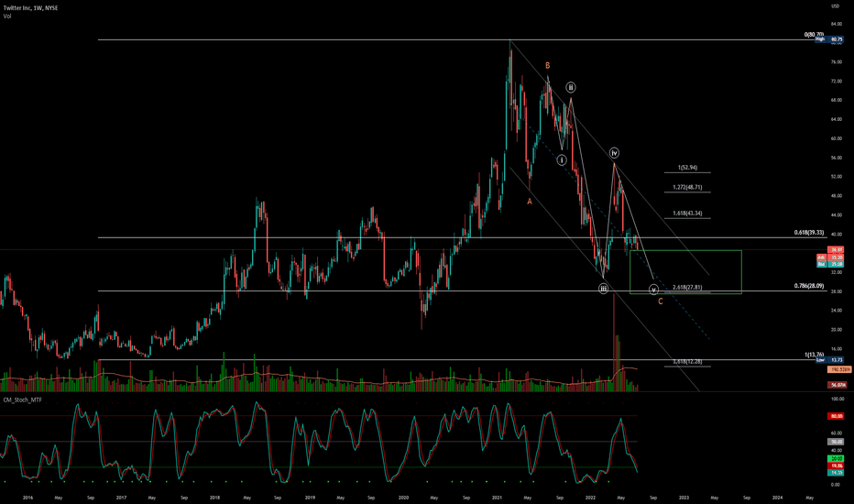This screenshot has height=504, width=854.
Task: Click the circled 'iii' wave marker
Action: [x=603, y=289]
